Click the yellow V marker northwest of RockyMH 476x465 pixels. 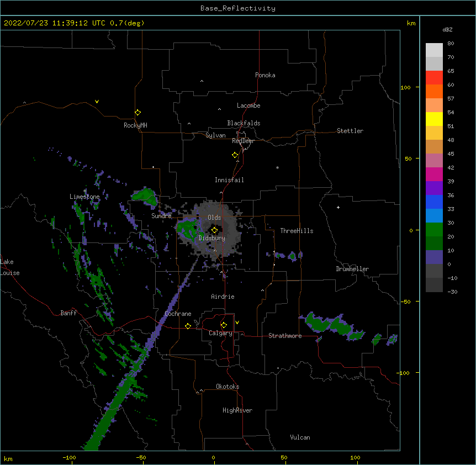point(97,102)
